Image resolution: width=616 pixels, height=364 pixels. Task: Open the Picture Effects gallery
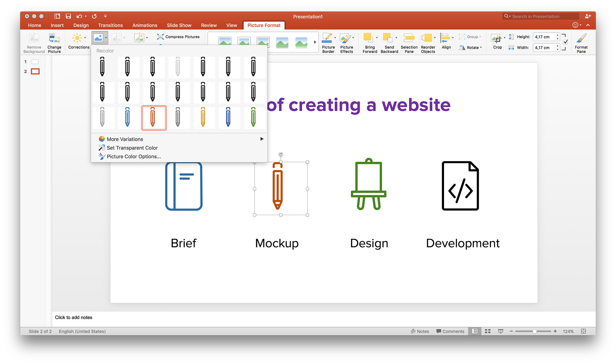coord(347,42)
